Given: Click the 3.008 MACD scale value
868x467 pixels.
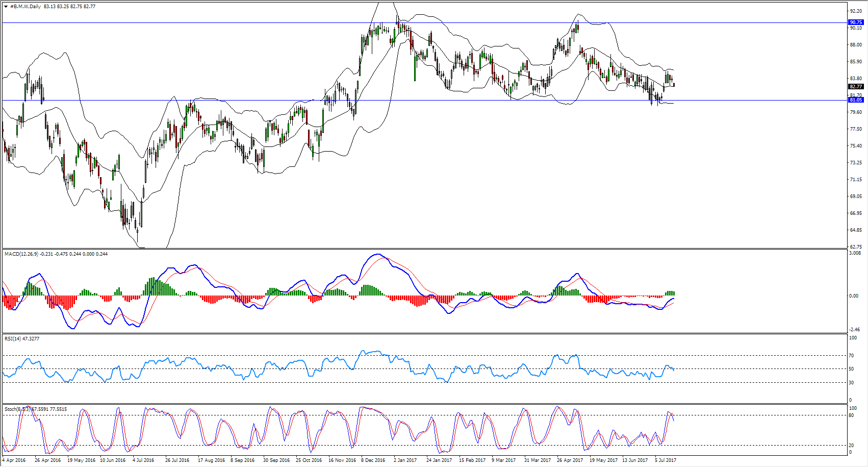Looking at the screenshot, I should tap(855, 253).
